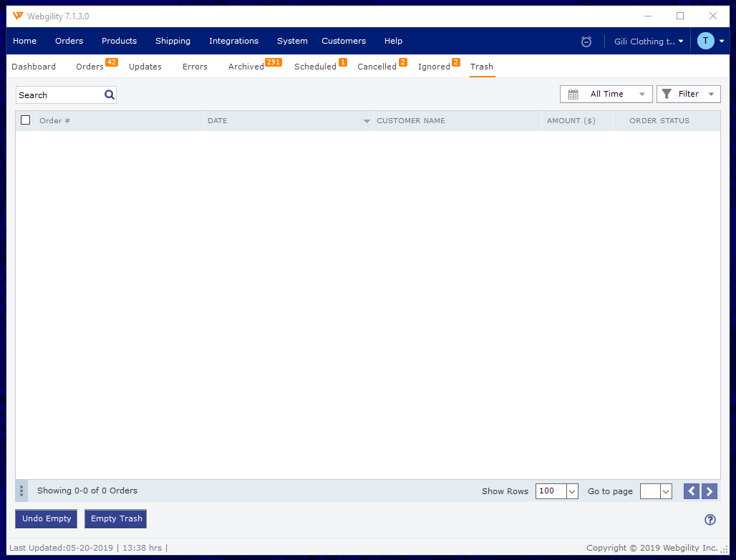Toggle the select all orders checkbox
This screenshot has height=560, width=736.
coord(26,120)
